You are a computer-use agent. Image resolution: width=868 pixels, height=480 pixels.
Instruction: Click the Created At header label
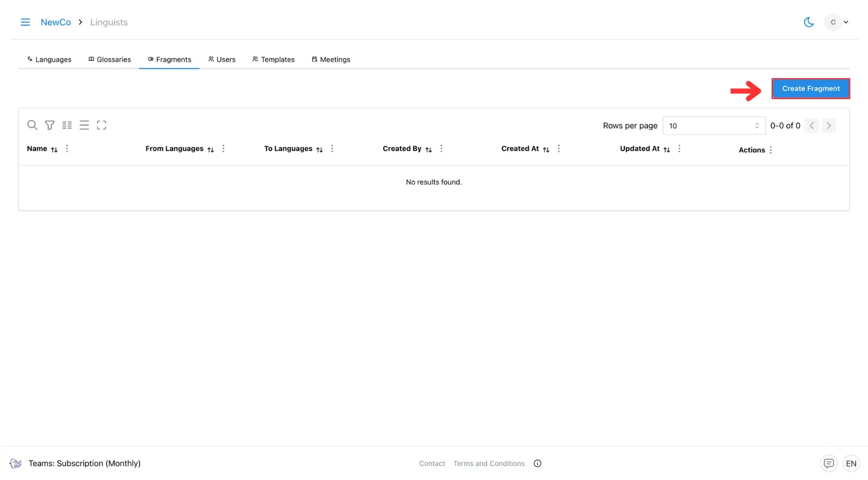click(x=520, y=149)
